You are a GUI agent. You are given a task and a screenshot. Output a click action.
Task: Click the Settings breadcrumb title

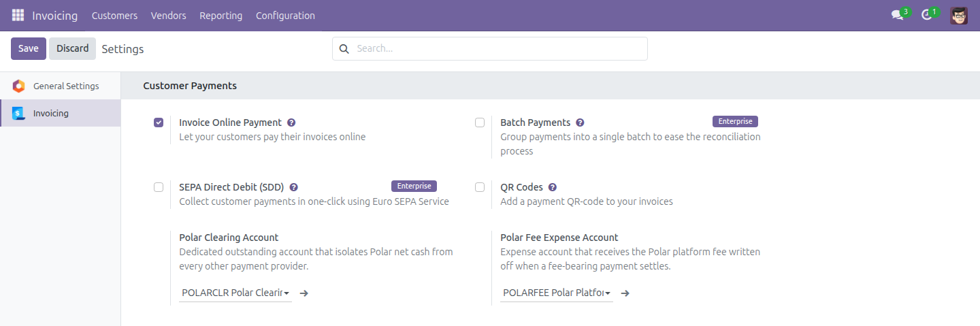[122, 49]
